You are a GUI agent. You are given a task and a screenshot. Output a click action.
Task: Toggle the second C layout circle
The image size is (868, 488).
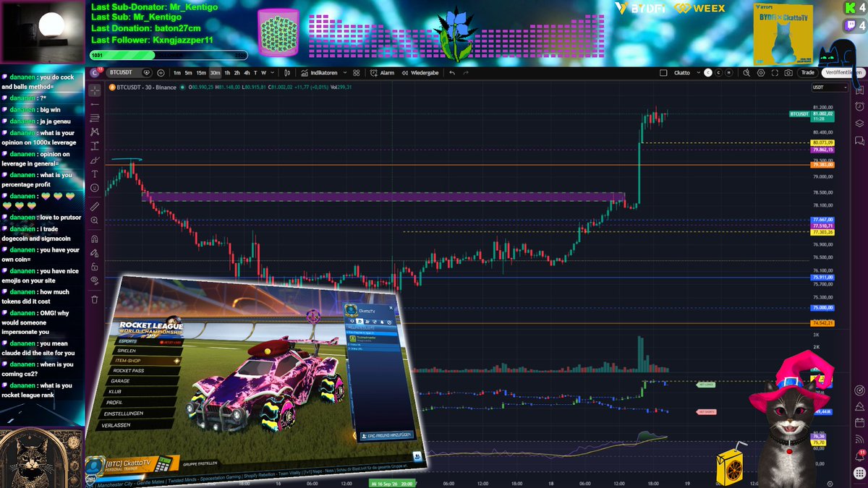[718, 73]
